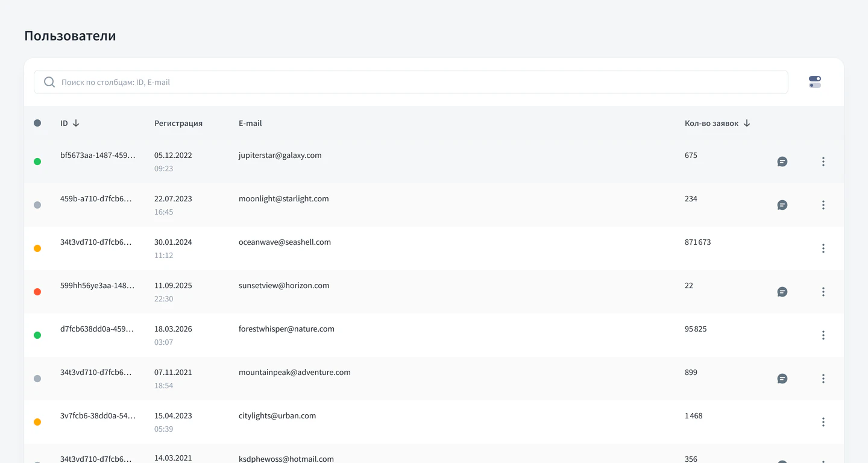Click request count 234
The height and width of the screenshot is (463, 868).
(691, 198)
